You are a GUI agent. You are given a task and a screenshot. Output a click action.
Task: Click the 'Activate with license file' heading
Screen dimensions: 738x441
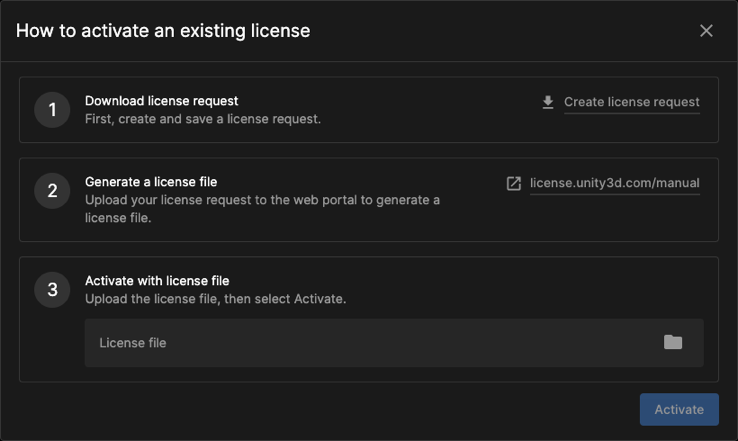pos(157,281)
